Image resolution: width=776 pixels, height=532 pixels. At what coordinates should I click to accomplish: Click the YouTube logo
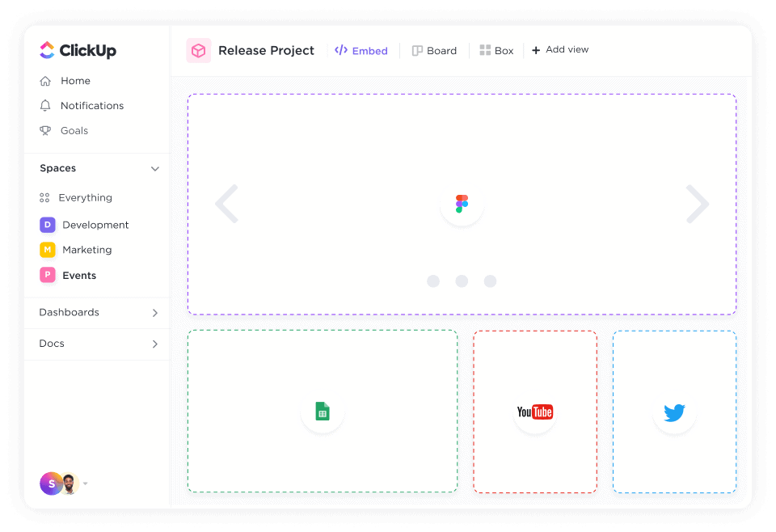535,412
